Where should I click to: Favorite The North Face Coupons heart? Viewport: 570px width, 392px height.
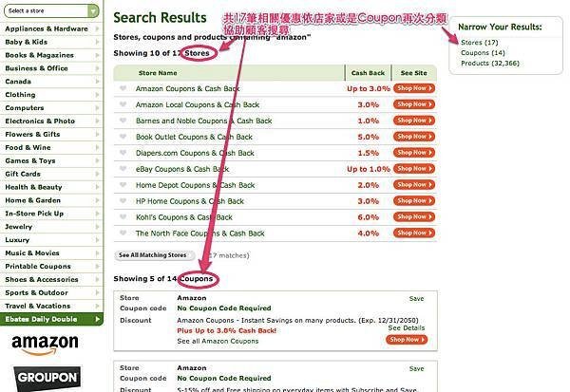123,233
